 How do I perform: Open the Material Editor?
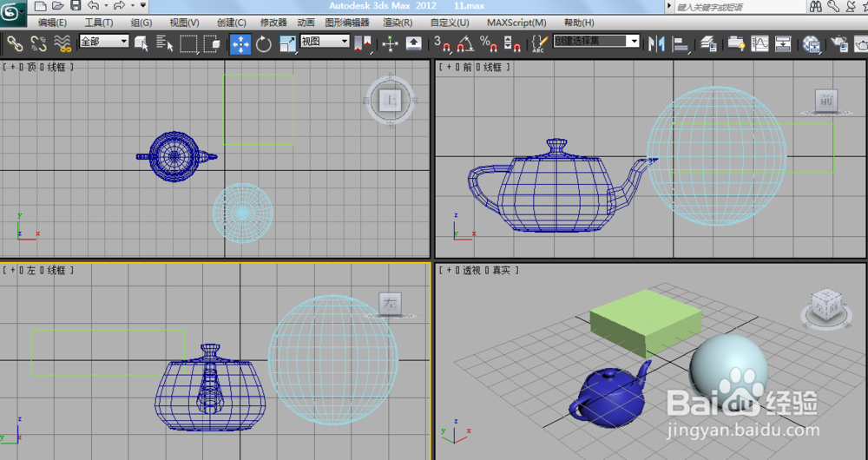coord(811,43)
